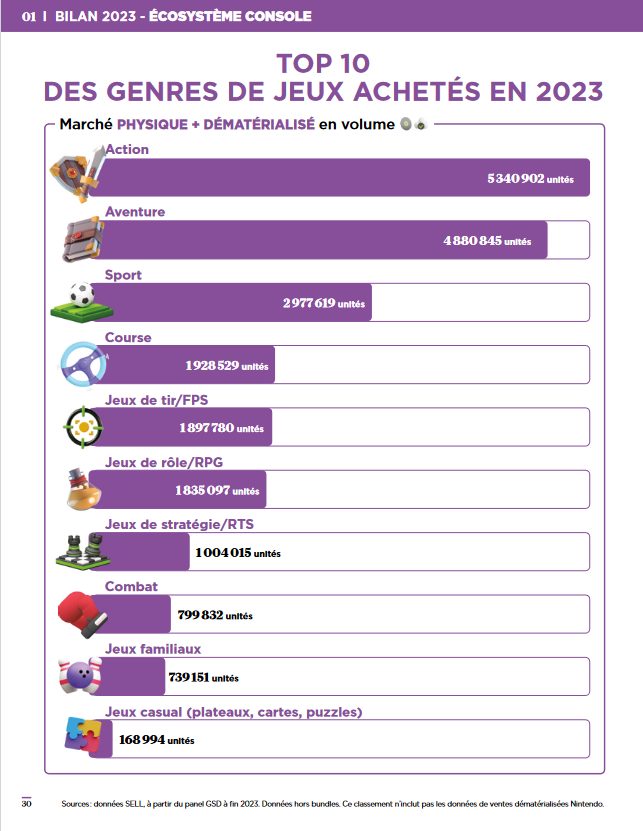Click the page number 30
Screen dimensions: 643x831
[28, 802]
